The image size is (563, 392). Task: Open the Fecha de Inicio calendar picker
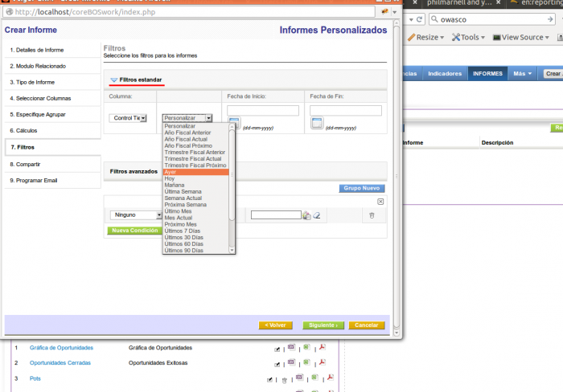(234, 123)
